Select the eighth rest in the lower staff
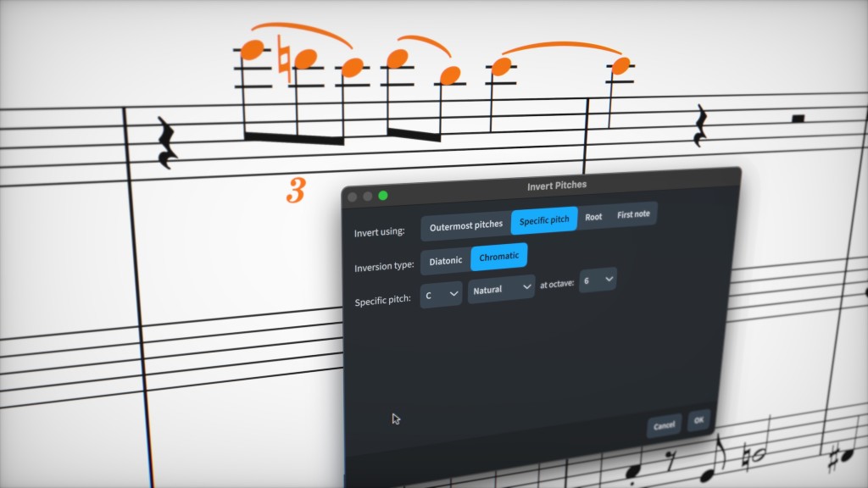Image resolution: width=868 pixels, height=488 pixels. coord(671,461)
